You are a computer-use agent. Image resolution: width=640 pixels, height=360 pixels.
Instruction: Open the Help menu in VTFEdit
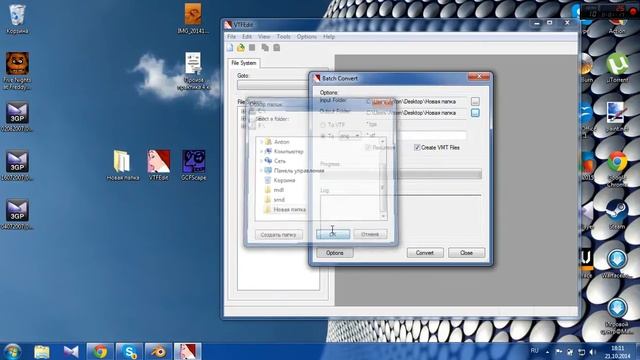(329, 36)
